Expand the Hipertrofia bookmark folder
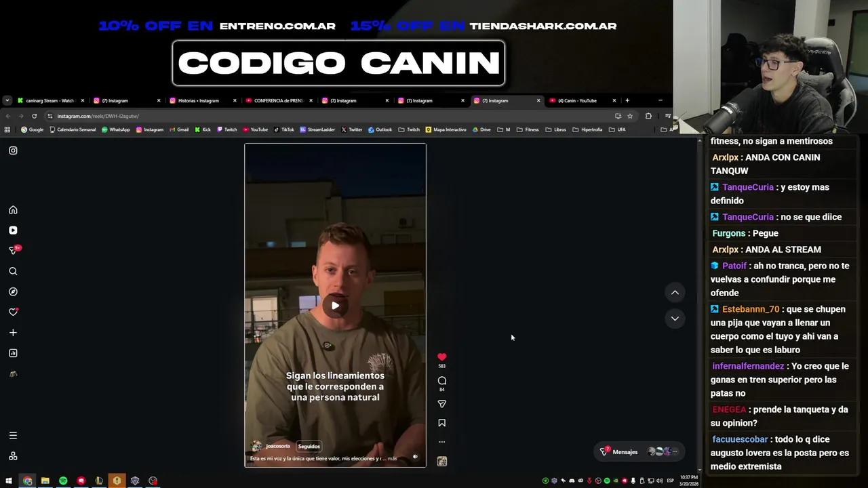 587,129
